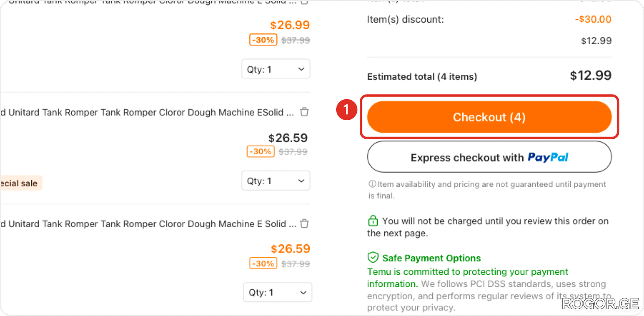Click the info icon beside item availability note
This screenshot has height=316, width=644.
click(x=372, y=184)
